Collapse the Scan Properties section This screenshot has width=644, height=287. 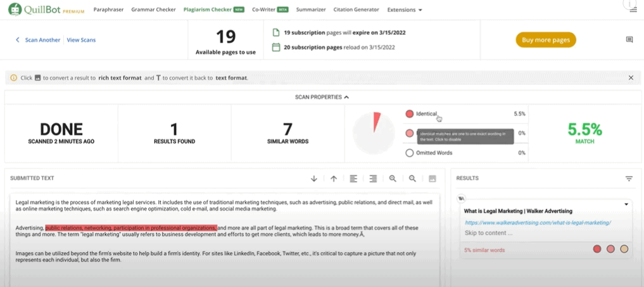pyautogui.click(x=322, y=97)
